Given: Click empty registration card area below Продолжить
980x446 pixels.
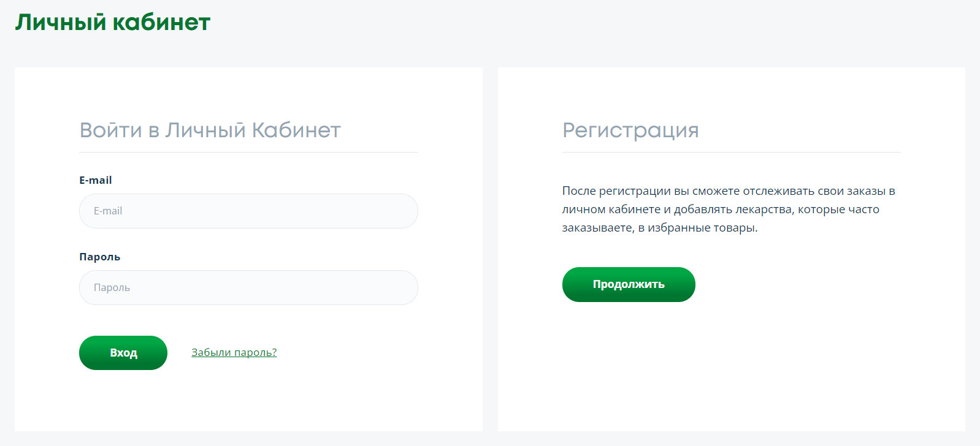Looking at the screenshot, I should point(731,368).
